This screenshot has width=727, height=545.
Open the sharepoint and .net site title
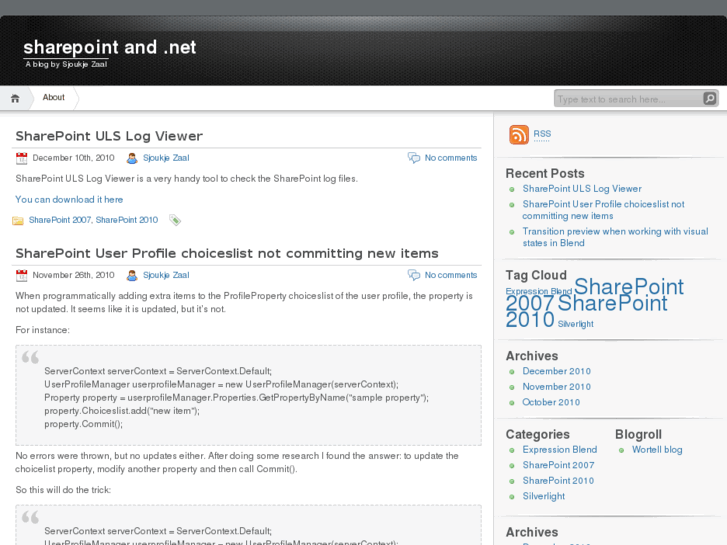(110, 47)
